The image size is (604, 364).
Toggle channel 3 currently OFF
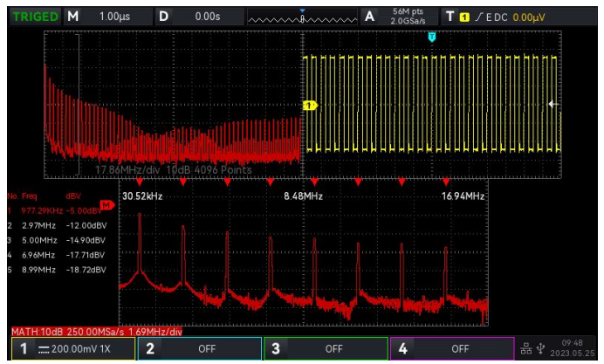coord(326,349)
